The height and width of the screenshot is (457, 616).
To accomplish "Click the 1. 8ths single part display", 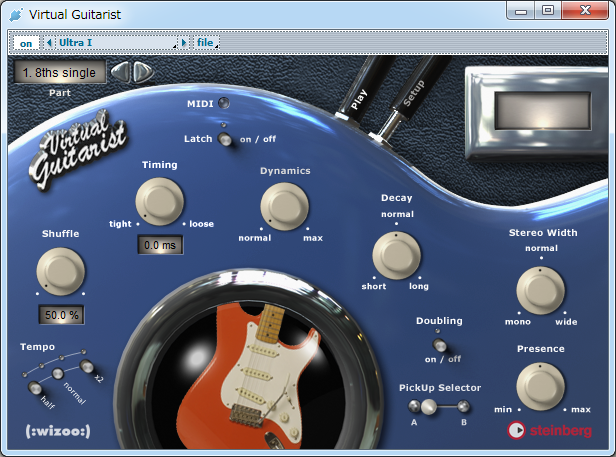I will point(60,72).
